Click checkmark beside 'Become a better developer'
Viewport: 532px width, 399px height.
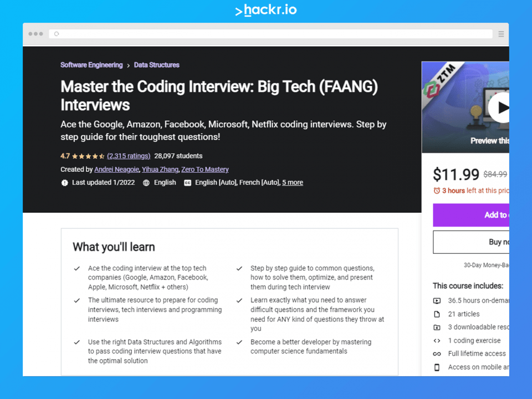point(239,342)
